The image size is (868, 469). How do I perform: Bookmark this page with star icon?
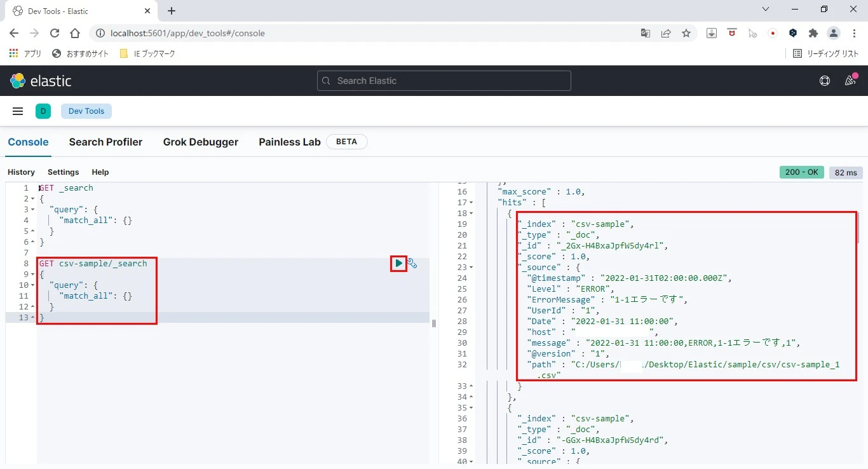tap(686, 33)
